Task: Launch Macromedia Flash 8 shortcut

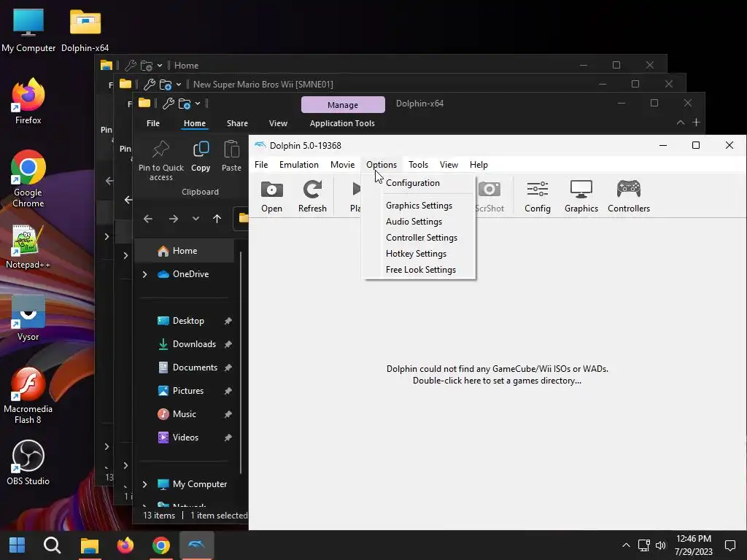Action: (x=28, y=395)
